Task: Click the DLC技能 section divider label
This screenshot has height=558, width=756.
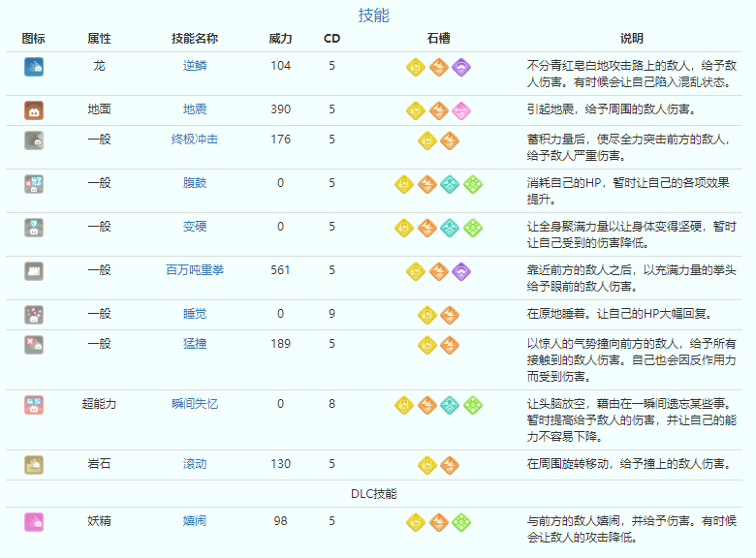Action: click(x=374, y=493)
